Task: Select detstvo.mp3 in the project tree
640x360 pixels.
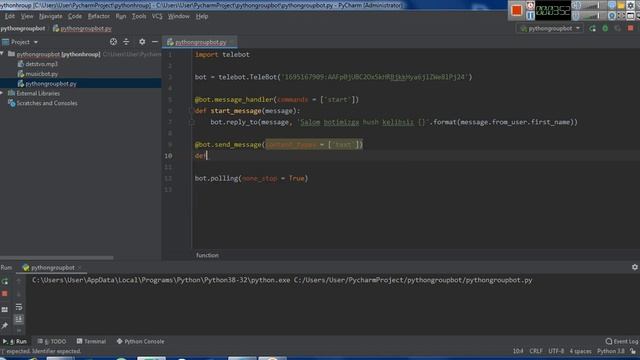Action: coord(41,64)
